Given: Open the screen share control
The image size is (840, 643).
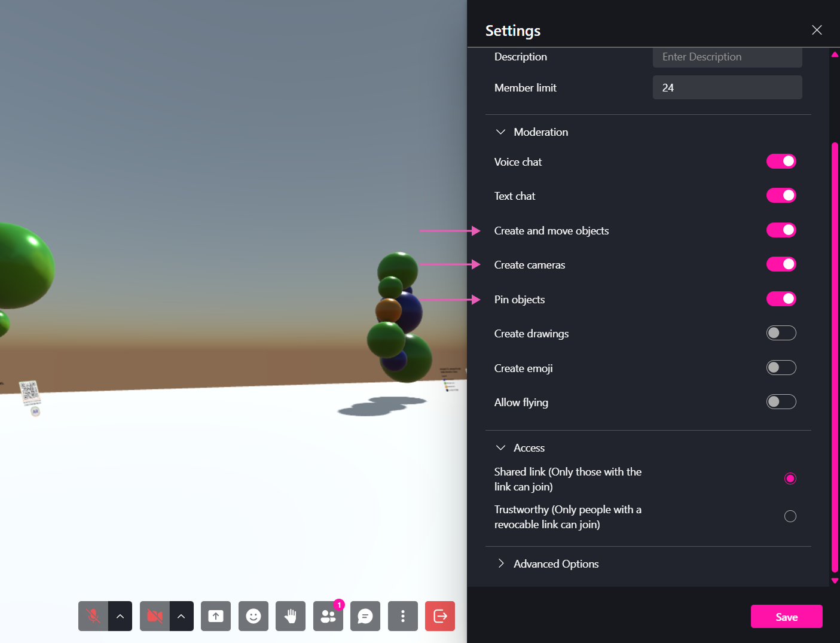Looking at the screenshot, I should [x=215, y=616].
